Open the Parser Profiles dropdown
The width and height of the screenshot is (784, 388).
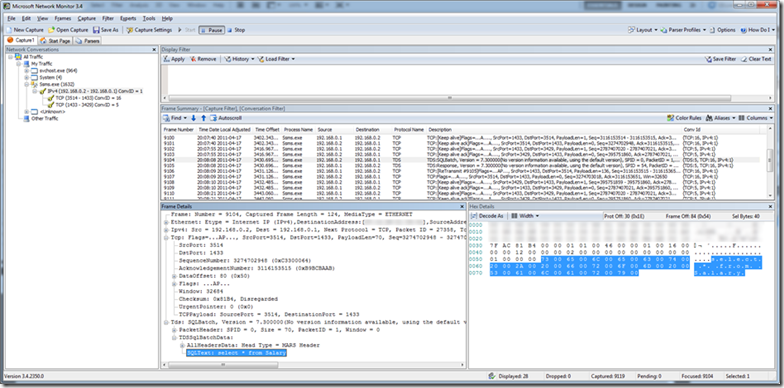pos(683,30)
